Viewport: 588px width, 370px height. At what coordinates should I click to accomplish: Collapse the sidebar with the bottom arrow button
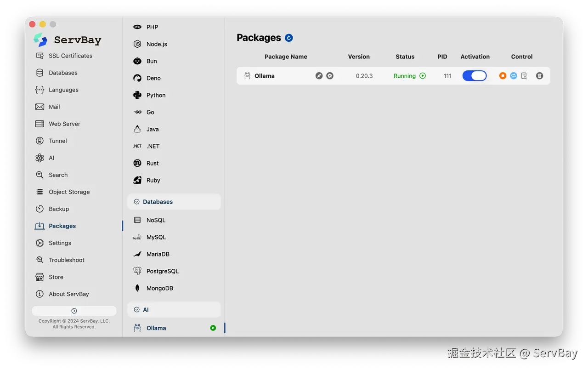tap(74, 311)
